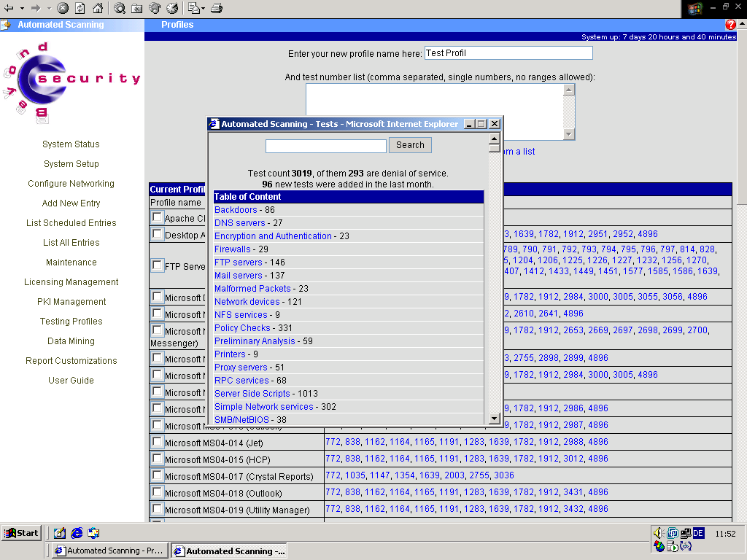Click the textarea scrollbar down arrow
Viewport: 747px width, 560px height.
(569, 134)
